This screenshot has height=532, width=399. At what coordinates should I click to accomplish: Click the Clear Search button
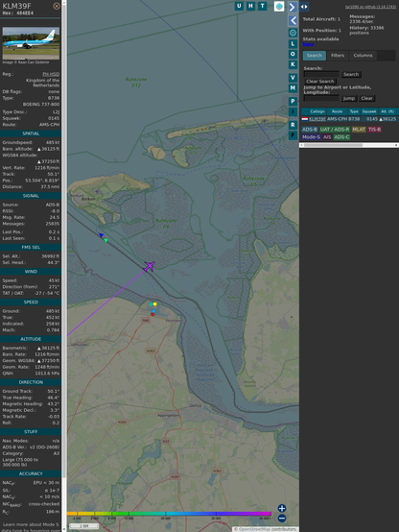click(x=319, y=82)
